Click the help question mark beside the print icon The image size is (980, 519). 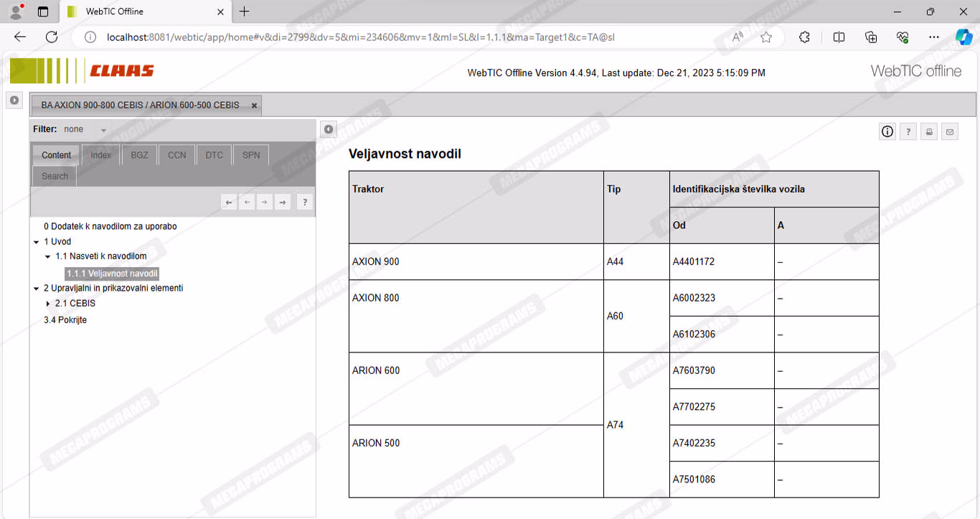pos(908,131)
